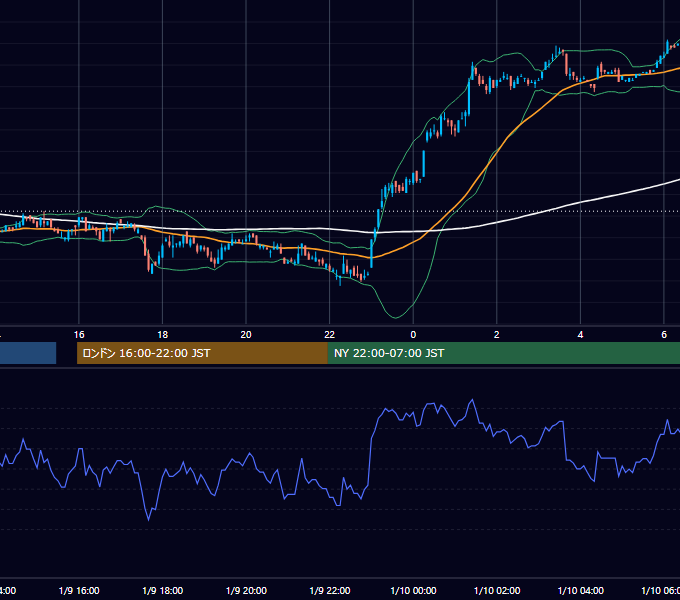Click the 1/9 22:00 time label
680x600 pixels.
[330, 590]
